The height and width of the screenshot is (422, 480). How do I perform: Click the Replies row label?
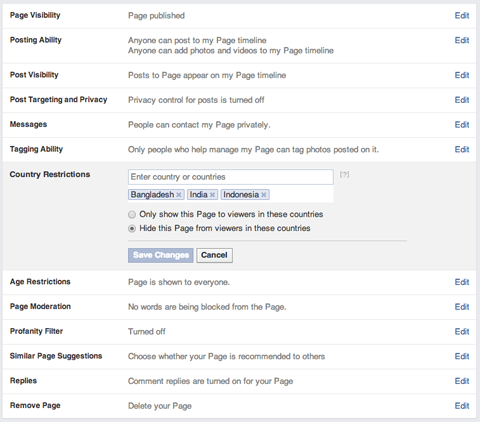pyautogui.click(x=23, y=381)
